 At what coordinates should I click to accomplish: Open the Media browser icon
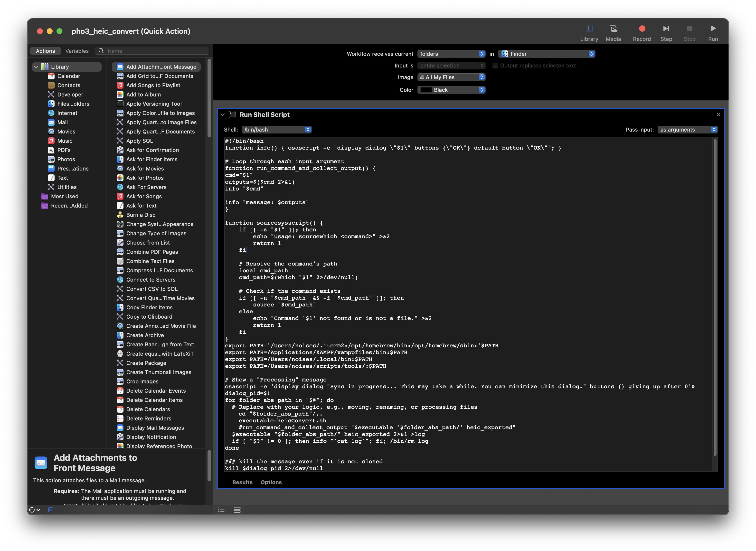[x=613, y=29]
